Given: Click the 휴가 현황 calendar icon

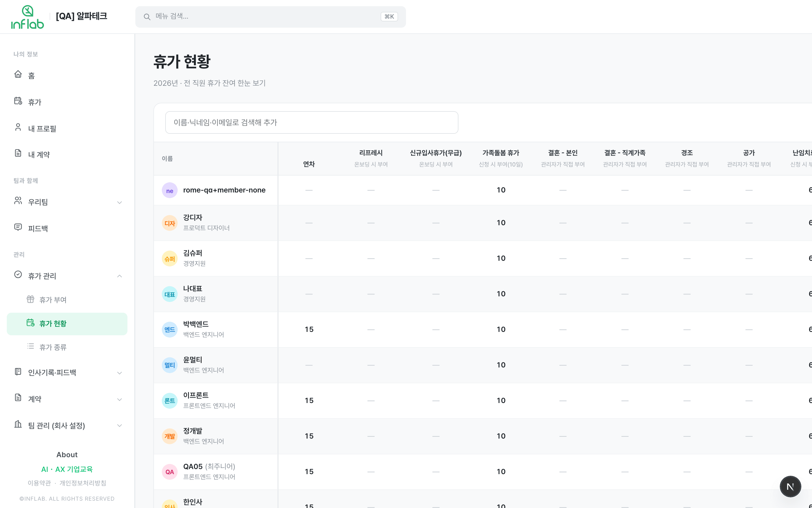Looking at the screenshot, I should tap(30, 323).
